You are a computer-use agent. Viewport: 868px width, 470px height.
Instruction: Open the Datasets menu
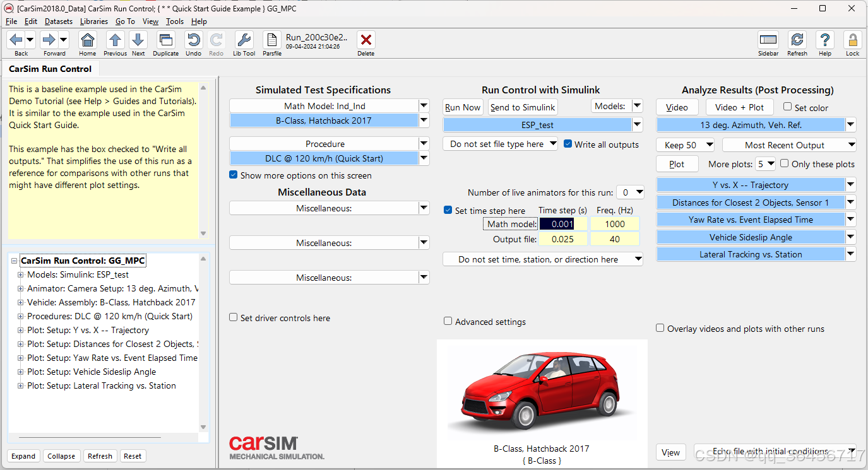[x=58, y=21]
